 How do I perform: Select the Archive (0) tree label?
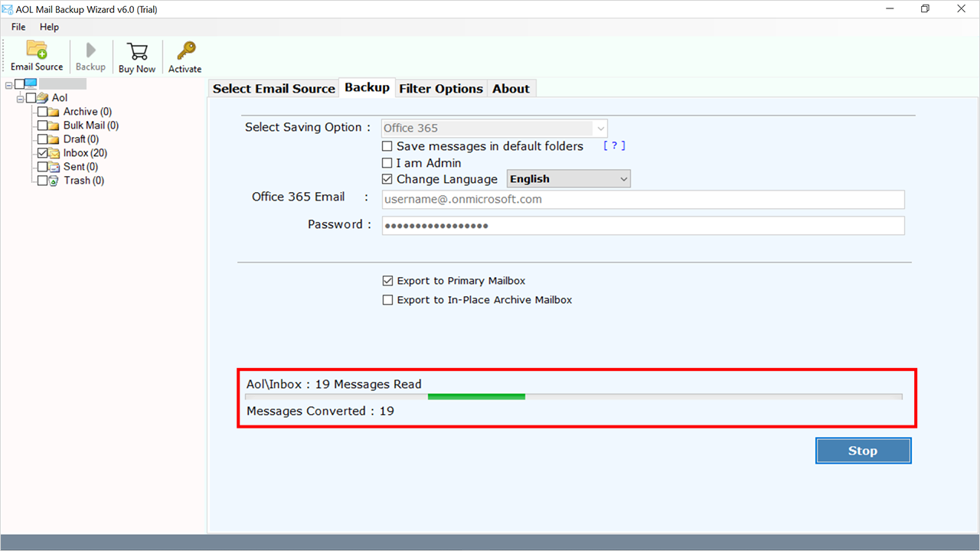tap(87, 112)
